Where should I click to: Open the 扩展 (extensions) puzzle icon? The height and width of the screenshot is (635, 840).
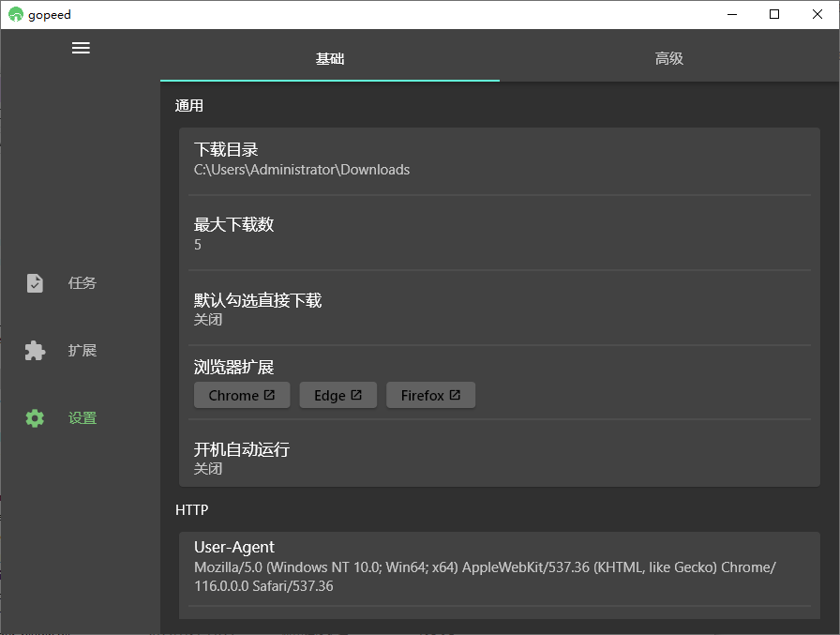(x=35, y=350)
